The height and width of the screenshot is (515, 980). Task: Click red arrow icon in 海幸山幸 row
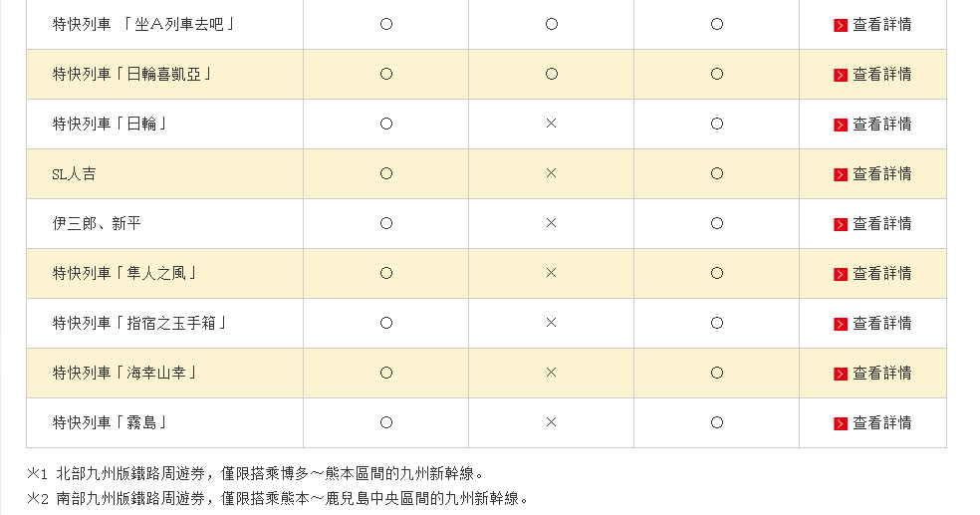841,374
